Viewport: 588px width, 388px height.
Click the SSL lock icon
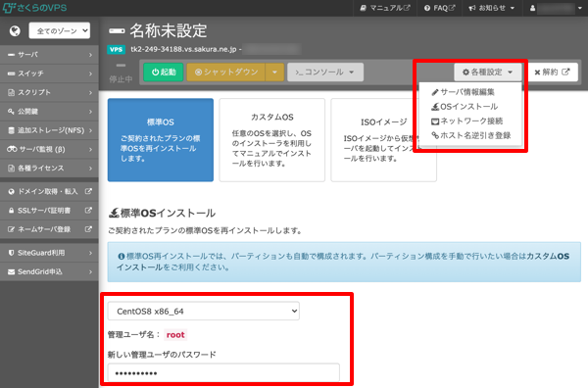click(x=11, y=211)
